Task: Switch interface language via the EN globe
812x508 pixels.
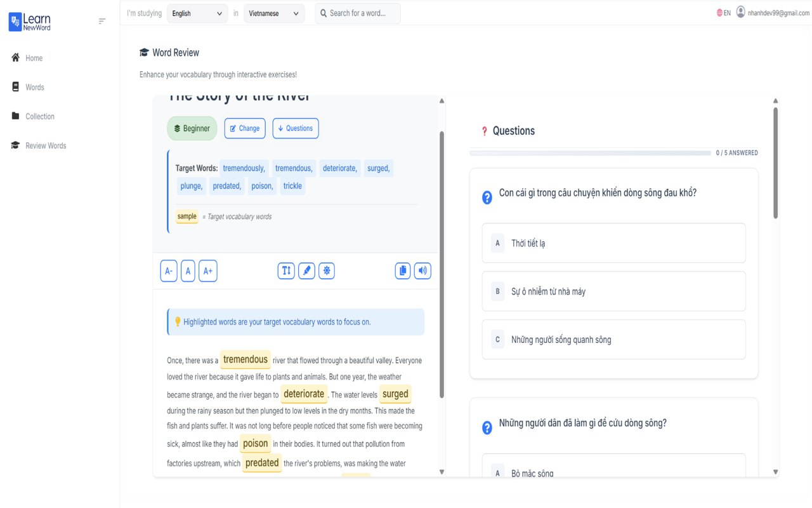Action: (724, 13)
